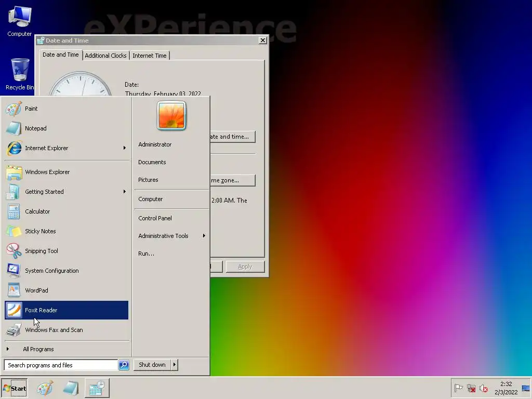This screenshot has width=532, height=399.
Task: Open Documents from the Start menu
Action: click(152, 162)
